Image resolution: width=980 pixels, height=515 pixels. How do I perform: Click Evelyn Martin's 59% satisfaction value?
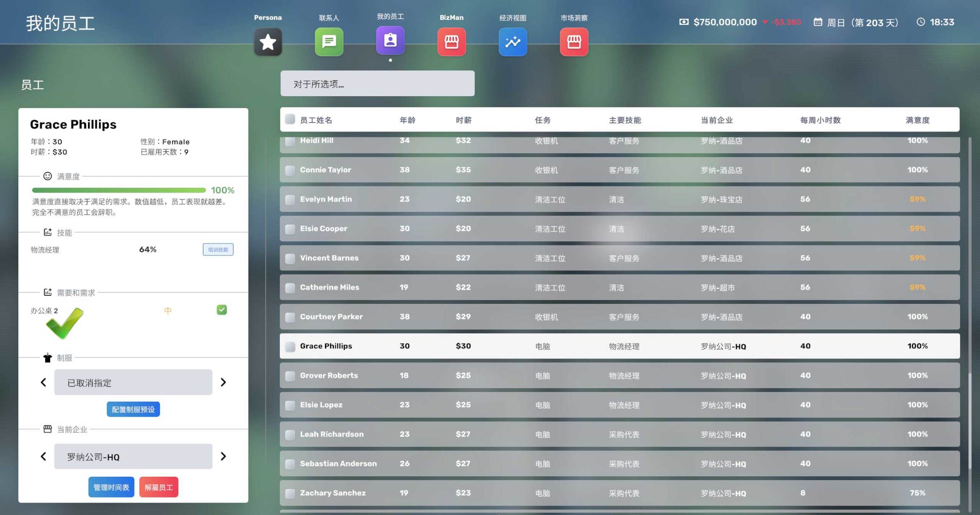coord(917,199)
